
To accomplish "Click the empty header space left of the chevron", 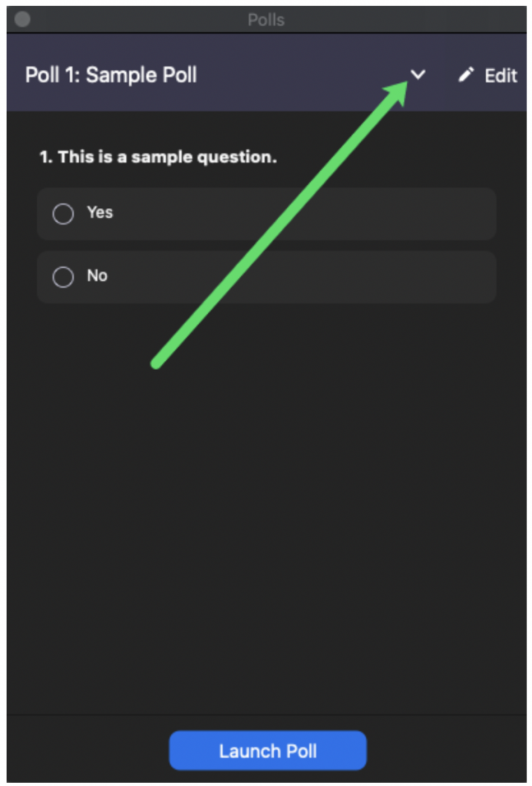I will (307, 75).
